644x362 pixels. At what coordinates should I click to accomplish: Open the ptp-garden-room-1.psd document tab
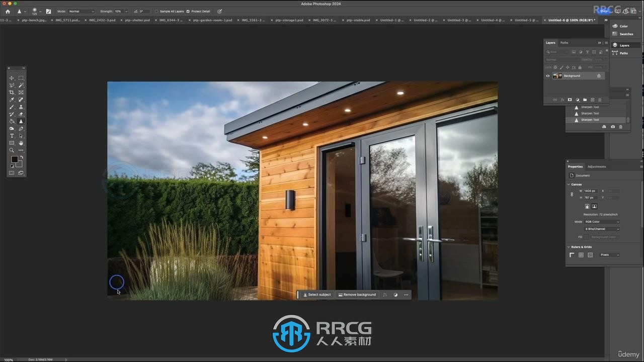coord(212,20)
